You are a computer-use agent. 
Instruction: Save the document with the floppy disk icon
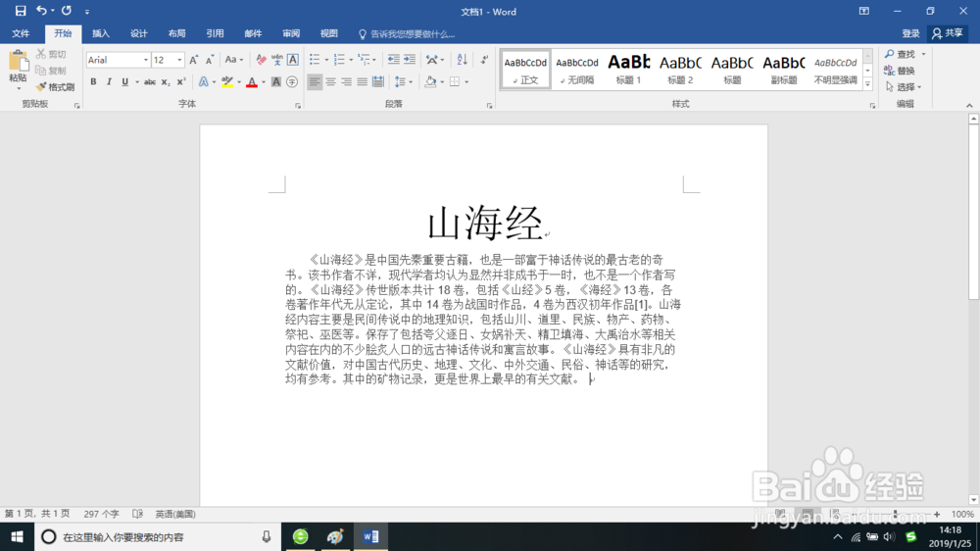pos(20,11)
